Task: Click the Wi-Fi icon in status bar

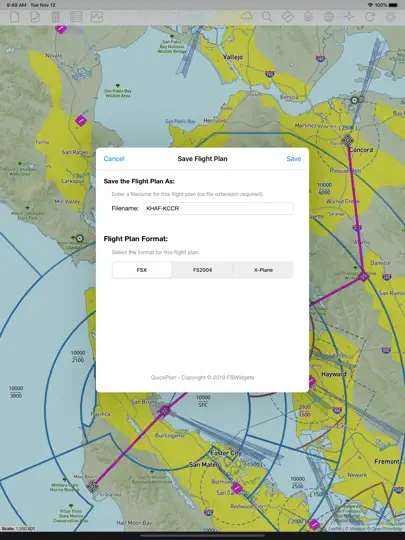Action: pos(370,5)
